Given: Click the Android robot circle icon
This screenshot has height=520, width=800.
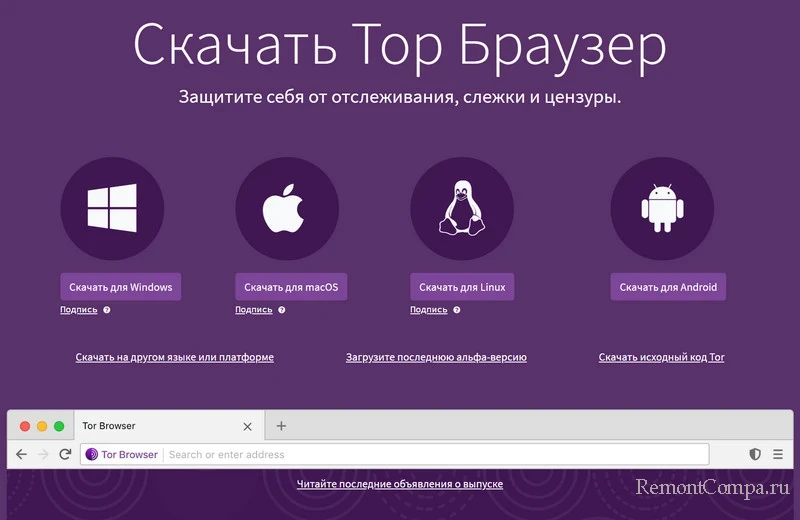Looking at the screenshot, I should (662, 208).
